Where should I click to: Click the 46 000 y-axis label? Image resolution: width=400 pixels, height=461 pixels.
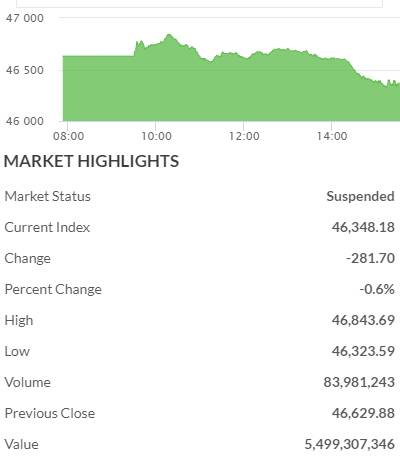pyautogui.click(x=25, y=121)
